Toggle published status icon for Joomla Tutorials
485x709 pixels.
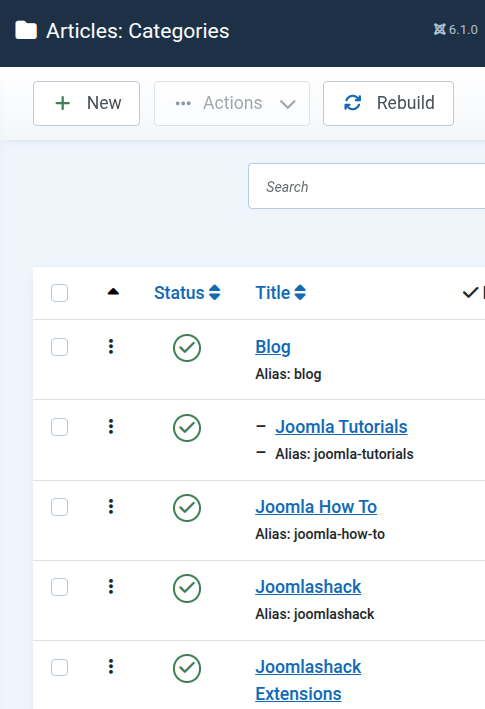coord(187,428)
